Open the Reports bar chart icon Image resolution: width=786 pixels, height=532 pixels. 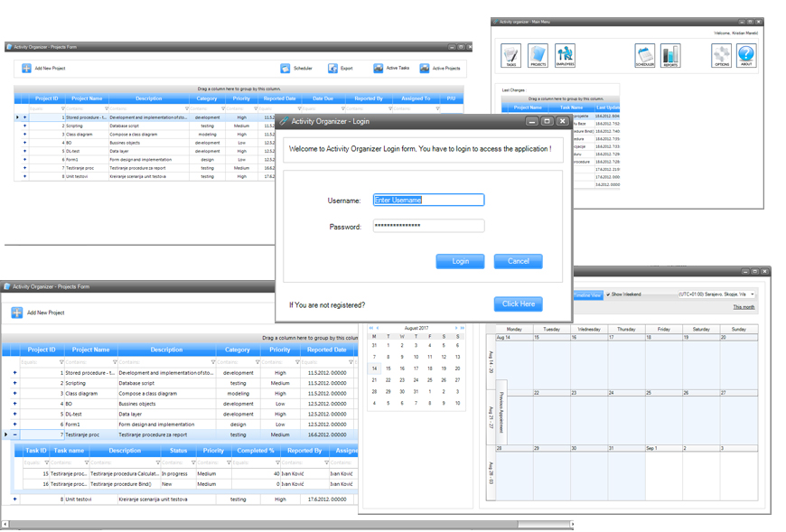(x=670, y=56)
